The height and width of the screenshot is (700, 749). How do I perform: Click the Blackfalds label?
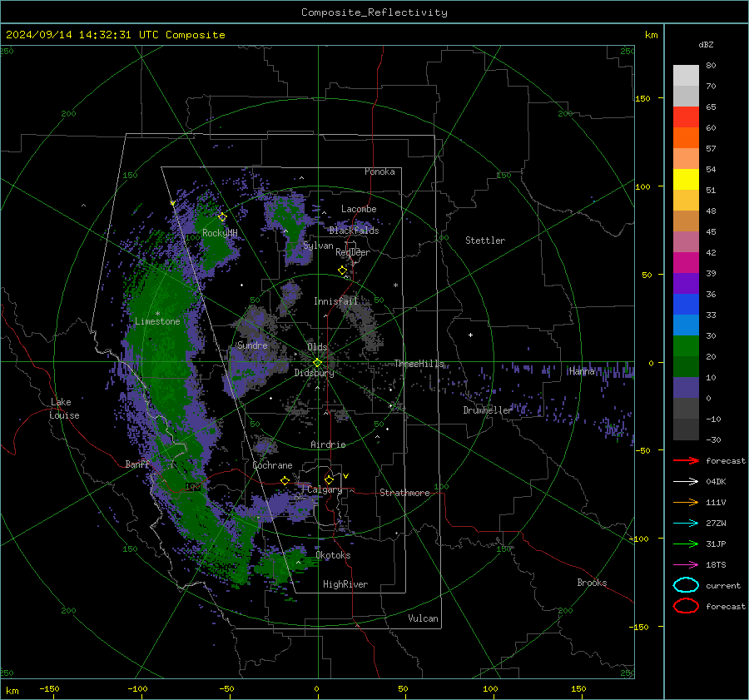point(354,231)
